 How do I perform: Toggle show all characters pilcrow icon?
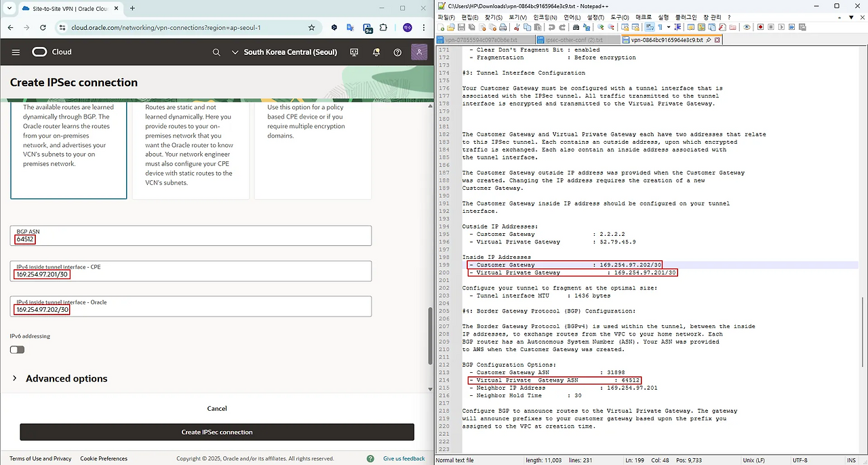click(x=659, y=27)
